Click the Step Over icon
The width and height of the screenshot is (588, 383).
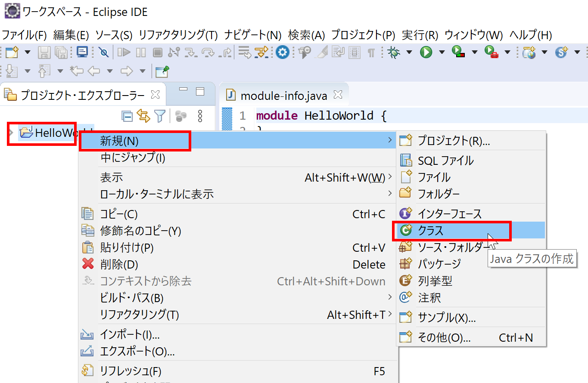click(208, 53)
